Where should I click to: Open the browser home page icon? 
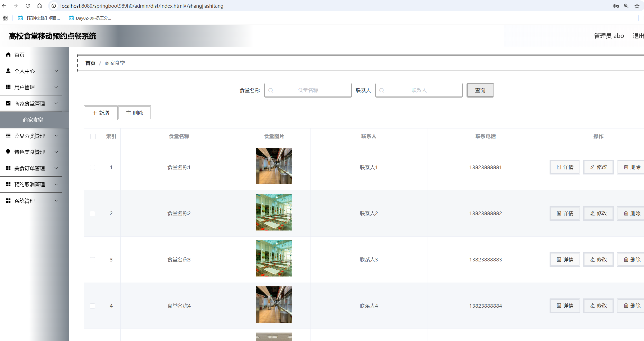click(x=39, y=6)
